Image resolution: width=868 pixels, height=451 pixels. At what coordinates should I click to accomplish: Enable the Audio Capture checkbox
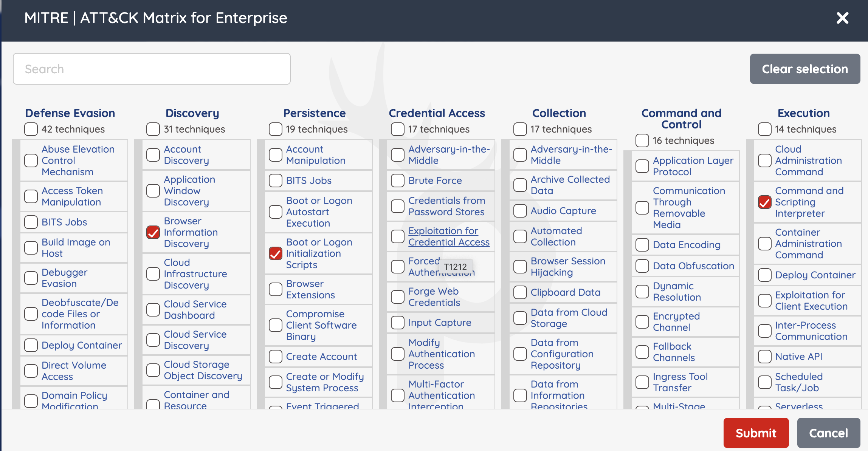(x=520, y=211)
